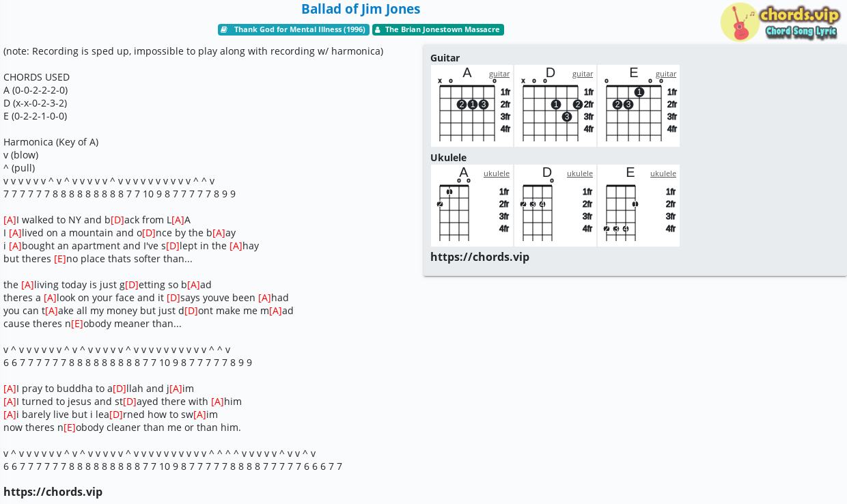Click the [D] chord in 'st[D]ayed there with'
Screen dimensions: 847x504
pos(130,402)
